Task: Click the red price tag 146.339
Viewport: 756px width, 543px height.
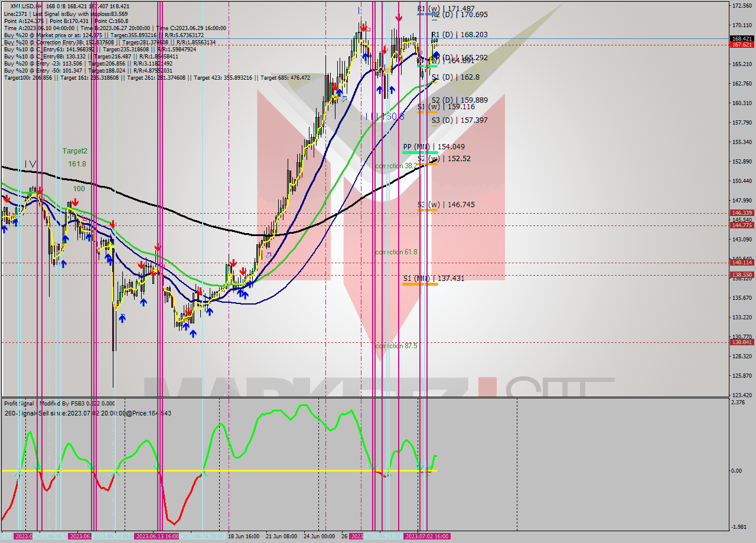Action: (x=741, y=213)
